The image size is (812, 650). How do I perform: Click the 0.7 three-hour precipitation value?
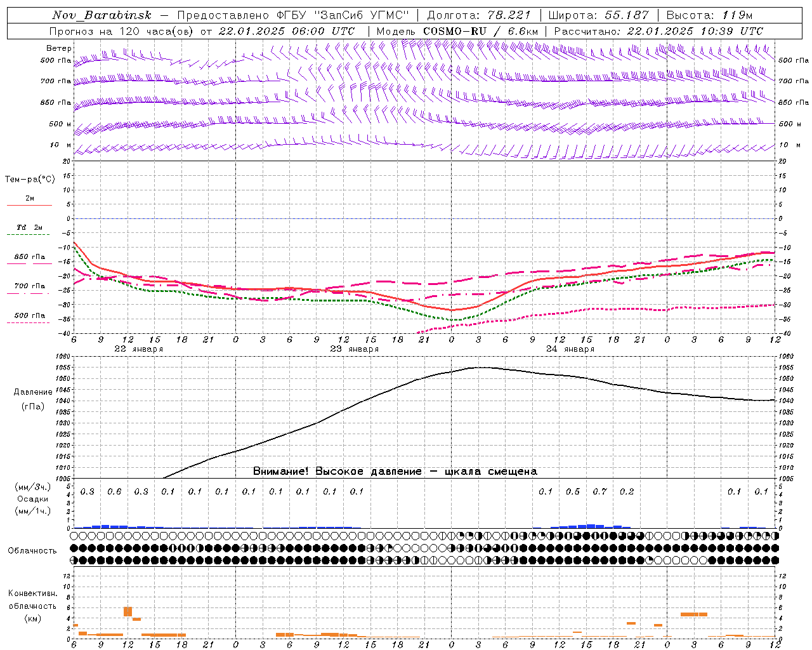click(599, 491)
